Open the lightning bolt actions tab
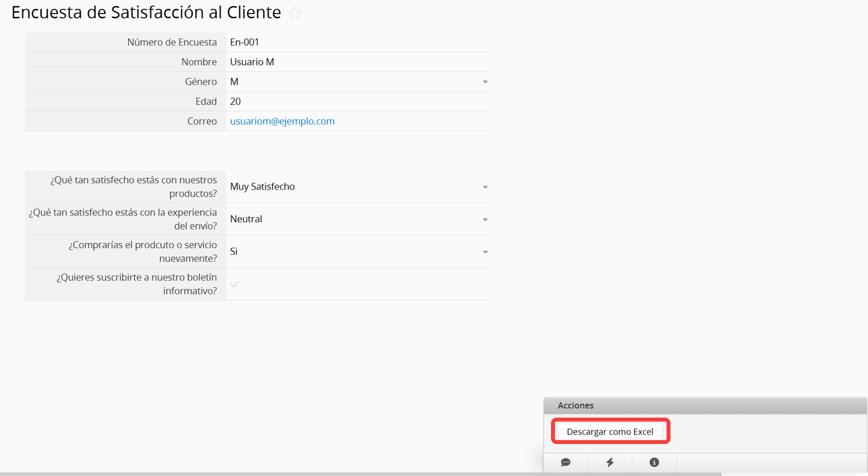Viewport: 868px width, 476px height. click(x=610, y=463)
